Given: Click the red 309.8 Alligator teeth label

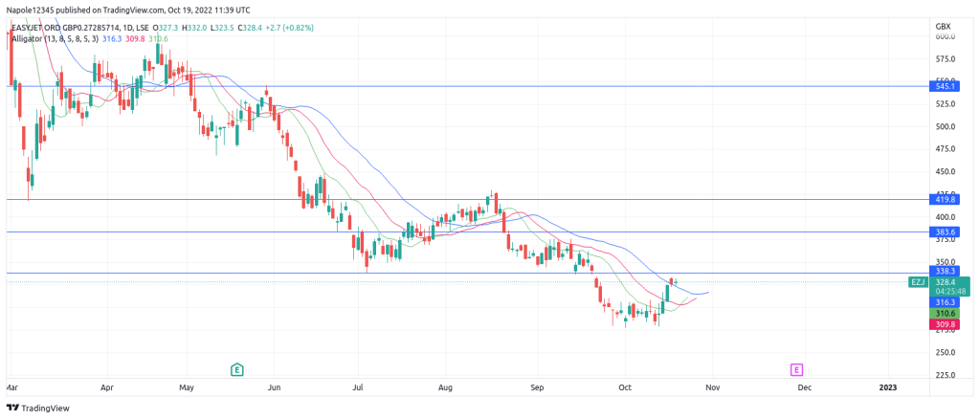Looking at the screenshot, I should click(944, 324).
